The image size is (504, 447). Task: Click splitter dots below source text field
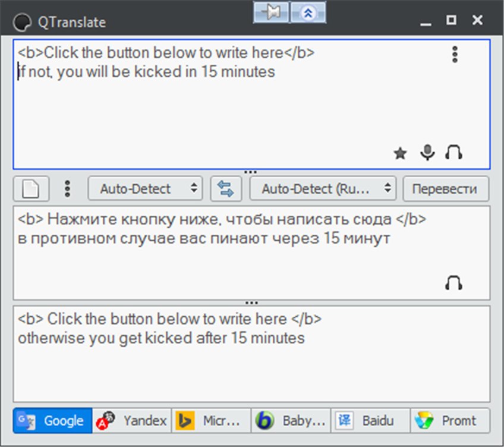[x=250, y=172]
